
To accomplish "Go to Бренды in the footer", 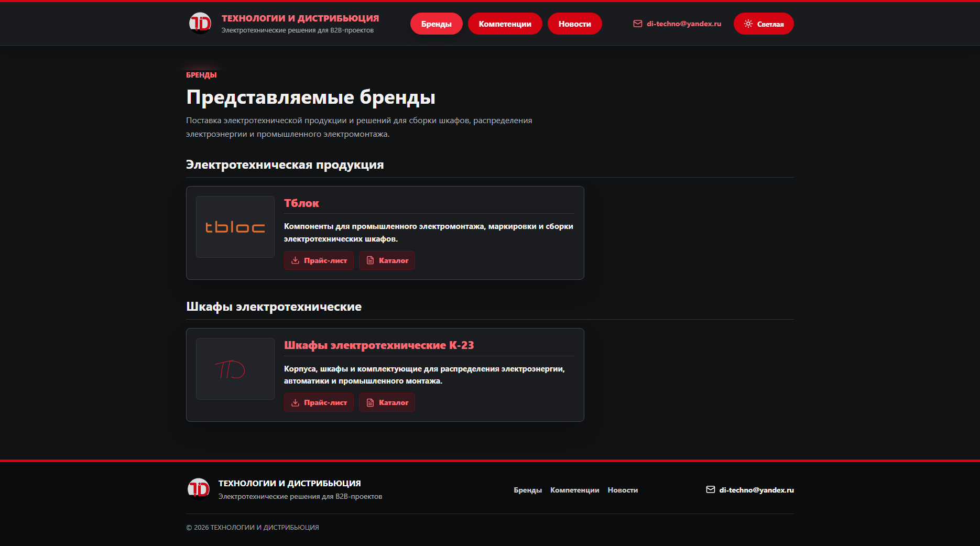I will point(528,490).
